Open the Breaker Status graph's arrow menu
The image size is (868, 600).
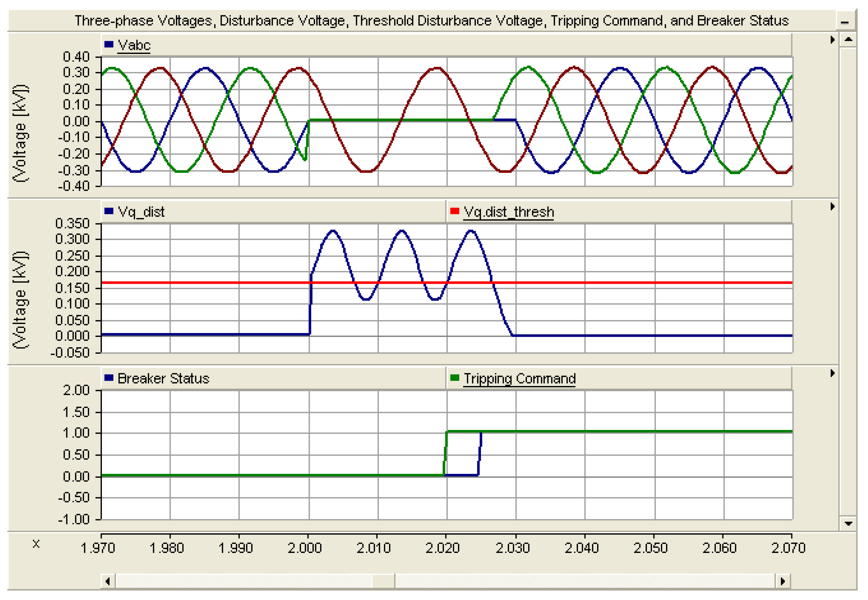coord(832,373)
